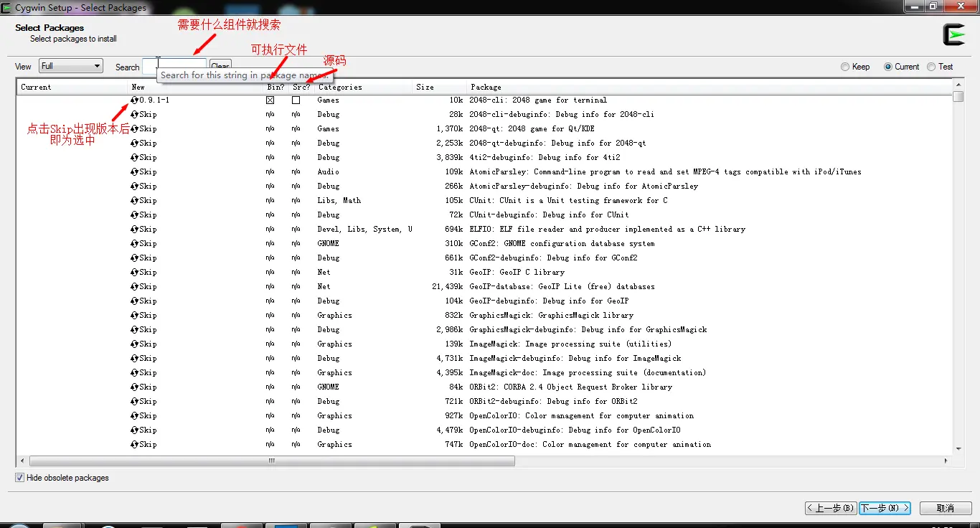Toggle the Bin? checkbox for 2048-cli
The height and width of the screenshot is (528, 980).
(x=270, y=100)
